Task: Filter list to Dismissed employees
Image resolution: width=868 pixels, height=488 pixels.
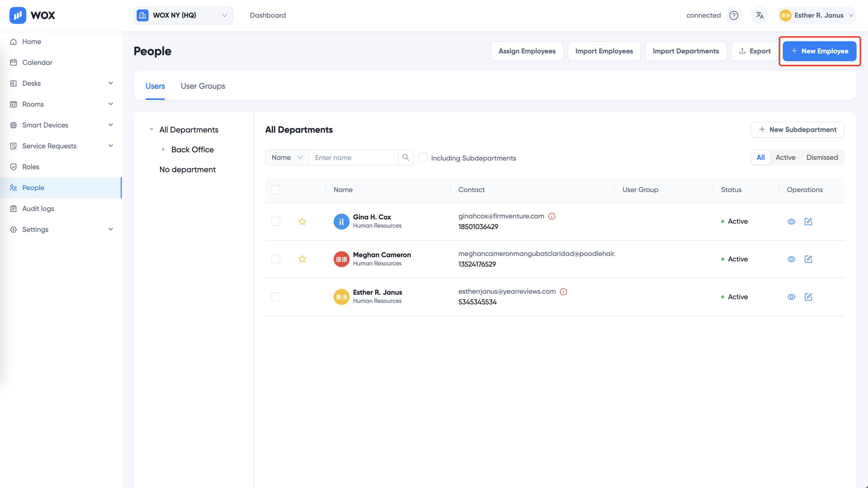Action: pos(822,157)
